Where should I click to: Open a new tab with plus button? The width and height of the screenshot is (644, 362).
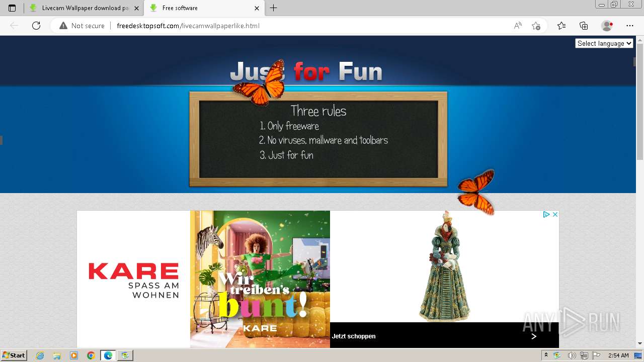point(273,8)
